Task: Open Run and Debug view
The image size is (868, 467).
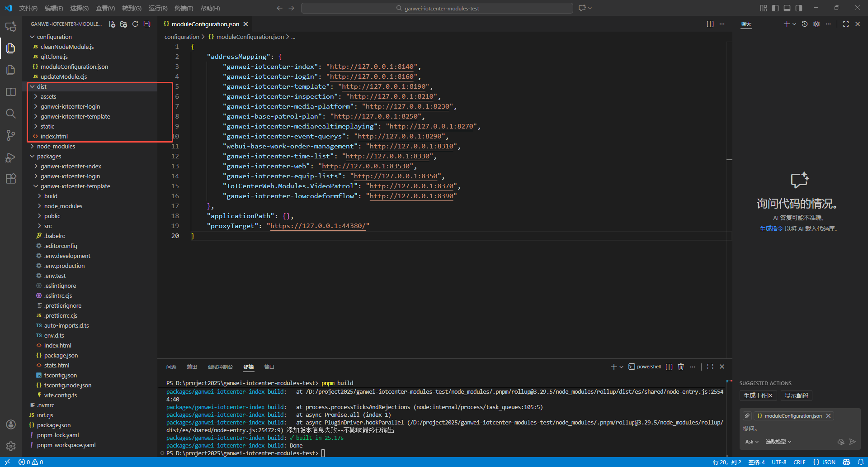Action: tap(10, 157)
